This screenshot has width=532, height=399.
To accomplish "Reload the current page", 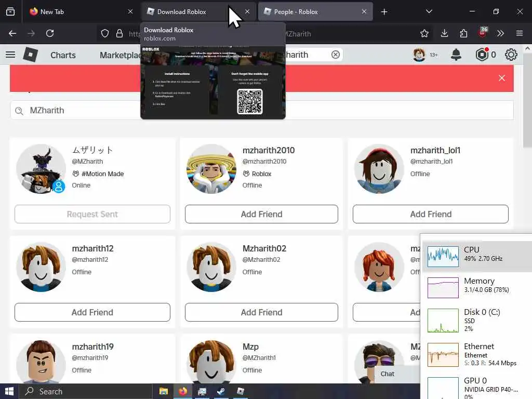I will pos(50,33).
